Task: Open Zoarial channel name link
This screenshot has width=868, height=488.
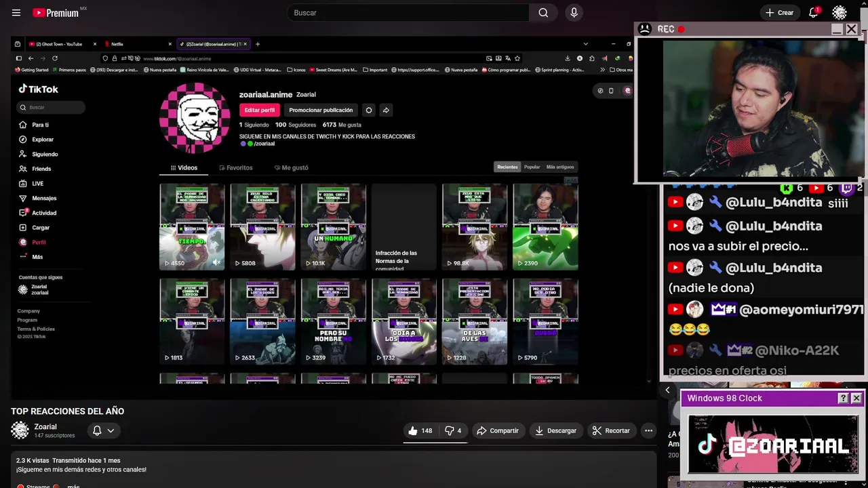Action: (45, 427)
